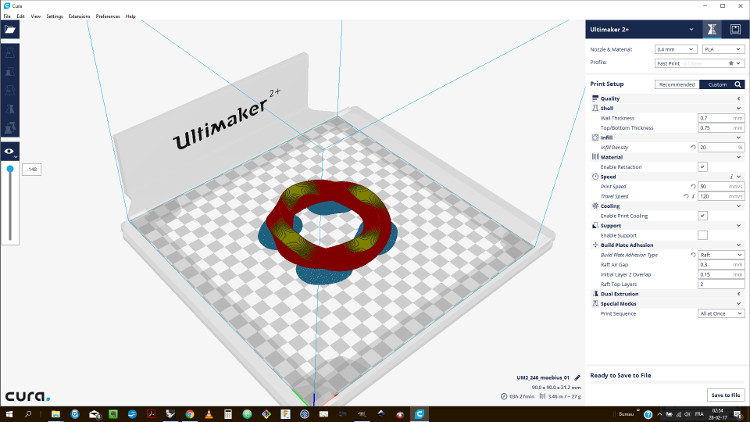Open the Preferences menu
The image size is (750, 422).
click(x=108, y=16)
